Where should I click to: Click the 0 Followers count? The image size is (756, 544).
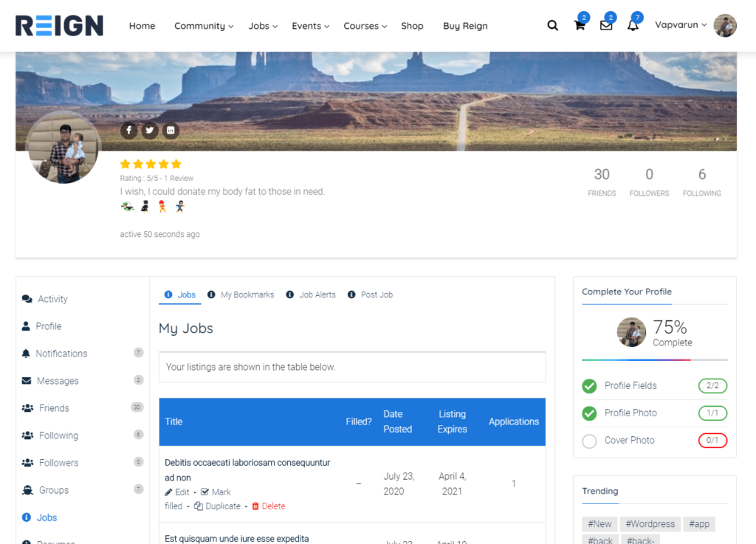(650, 182)
